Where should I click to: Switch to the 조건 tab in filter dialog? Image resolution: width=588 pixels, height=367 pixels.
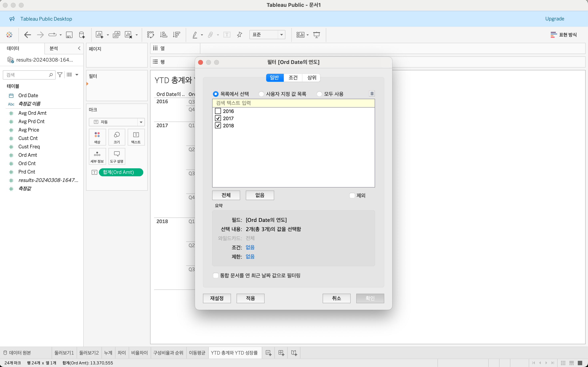[293, 78]
